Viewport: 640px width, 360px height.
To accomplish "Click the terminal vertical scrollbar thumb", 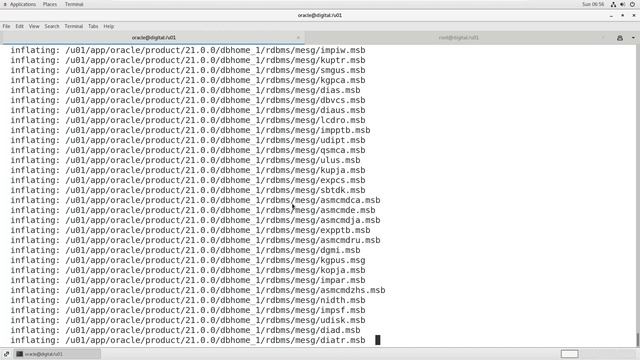I will [x=638, y=339].
